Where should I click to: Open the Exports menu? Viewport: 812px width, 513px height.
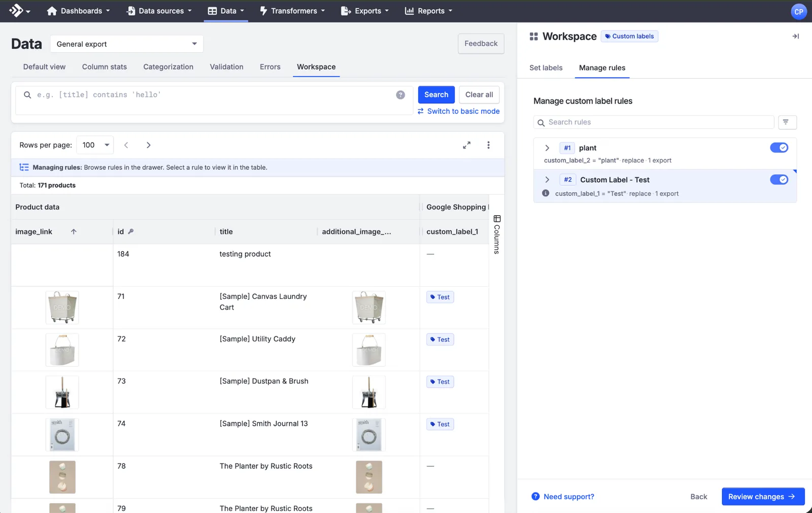coord(364,11)
